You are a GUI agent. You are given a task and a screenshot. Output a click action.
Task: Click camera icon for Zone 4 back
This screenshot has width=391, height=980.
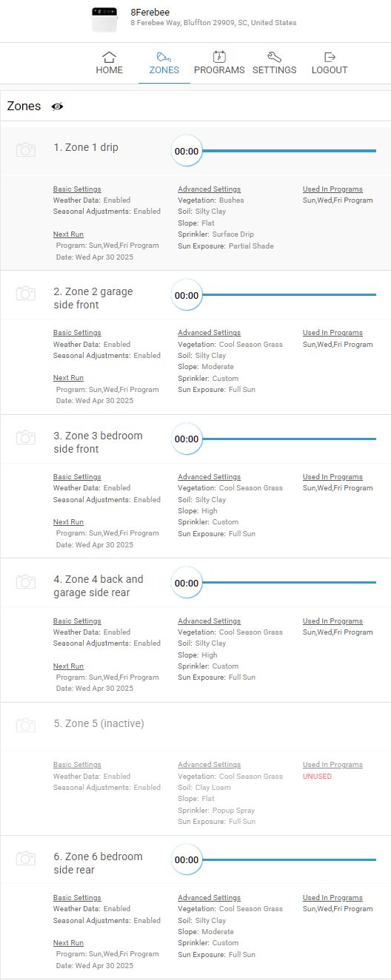click(26, 581)
